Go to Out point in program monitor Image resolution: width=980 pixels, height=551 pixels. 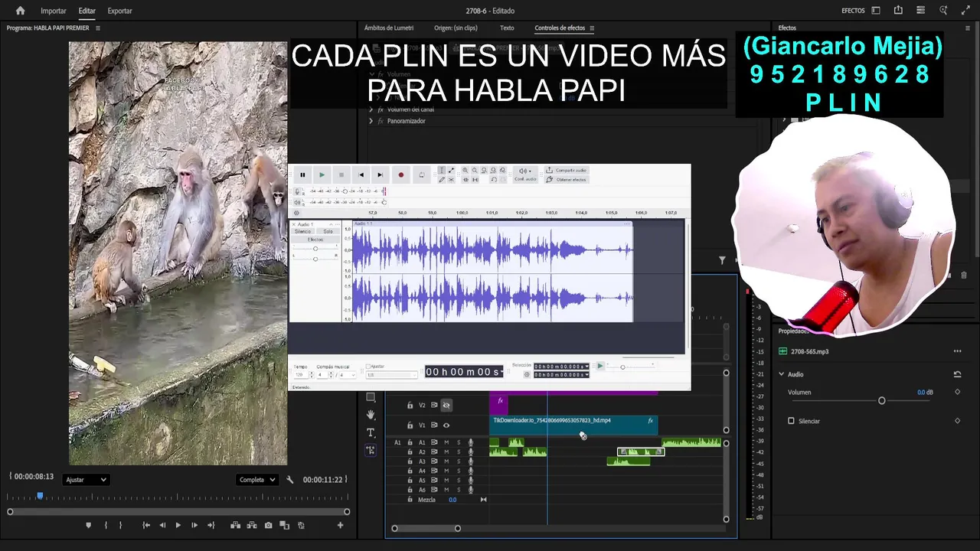[x=211, y=526]
